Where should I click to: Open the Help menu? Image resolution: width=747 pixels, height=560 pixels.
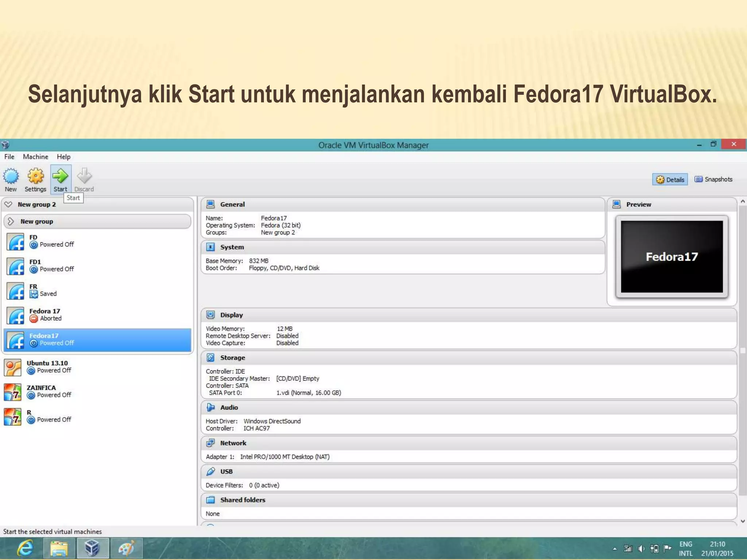click(x=63, y=157)
